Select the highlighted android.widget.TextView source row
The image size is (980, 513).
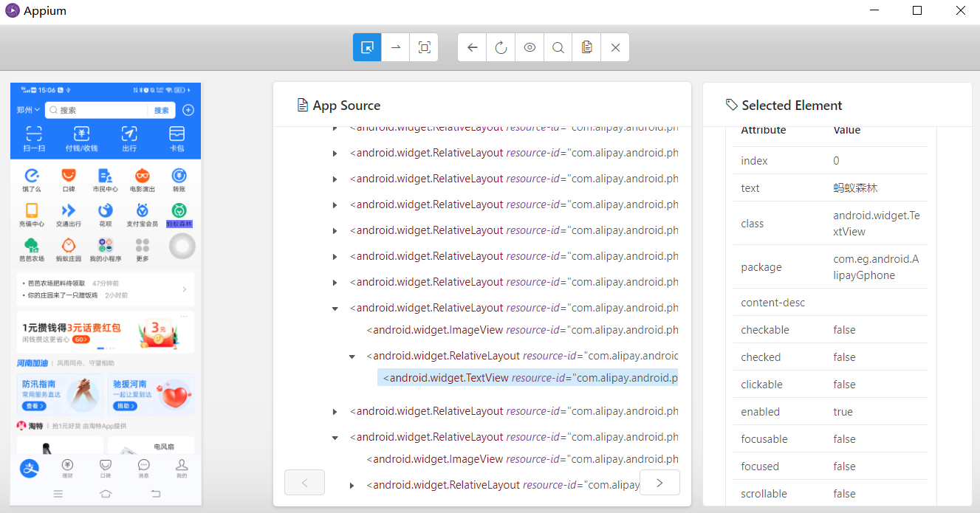click(x=527, y=378)
